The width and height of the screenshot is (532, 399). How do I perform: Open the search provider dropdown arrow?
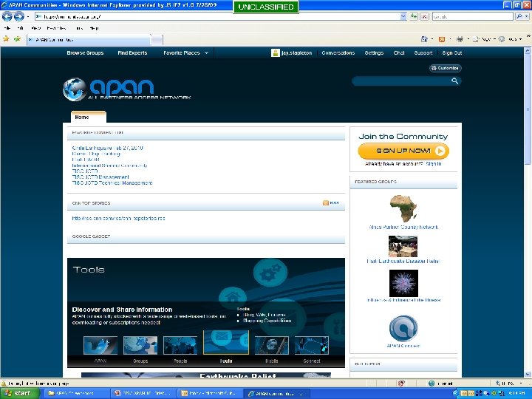[526, 16]
